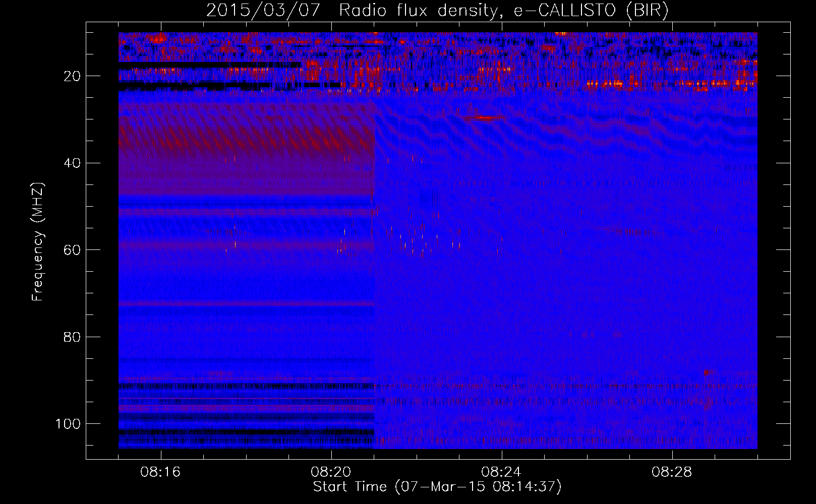Click the '40' frequency tick label

click(x=72, y=163)
